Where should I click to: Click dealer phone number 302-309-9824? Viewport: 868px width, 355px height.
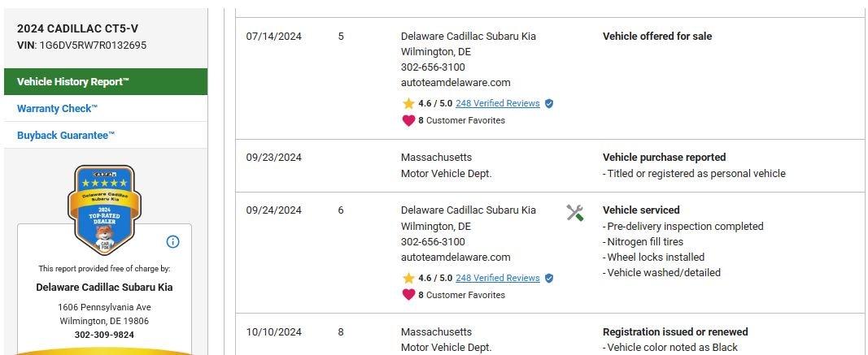pos(104,335)
